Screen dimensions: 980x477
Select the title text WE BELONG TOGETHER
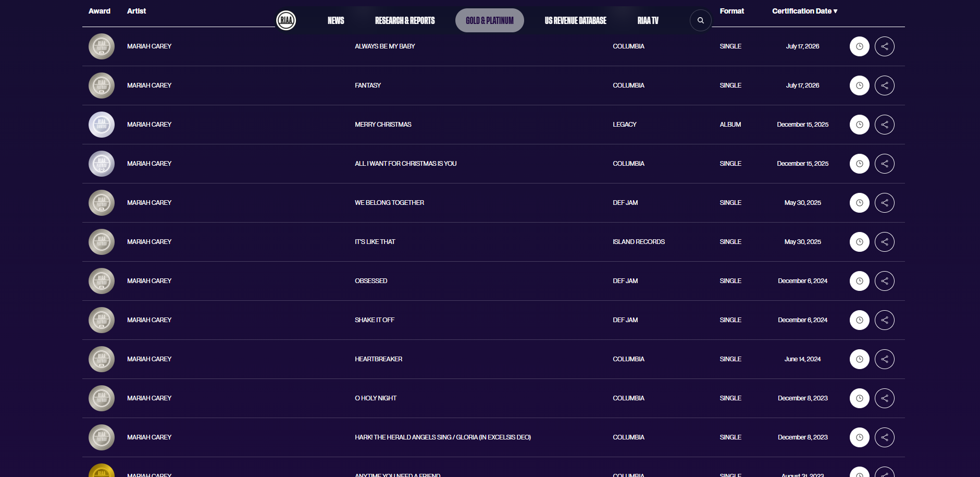(390, 203)
